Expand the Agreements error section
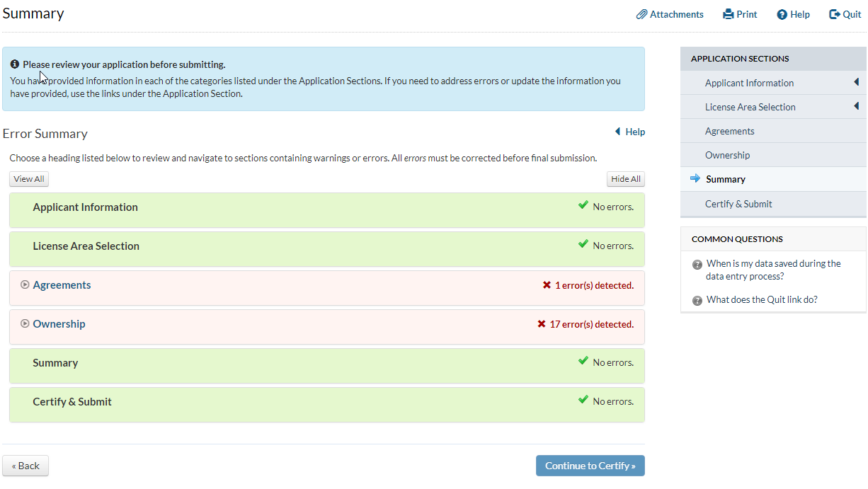 pyautogui.click(x=25, y=285)
